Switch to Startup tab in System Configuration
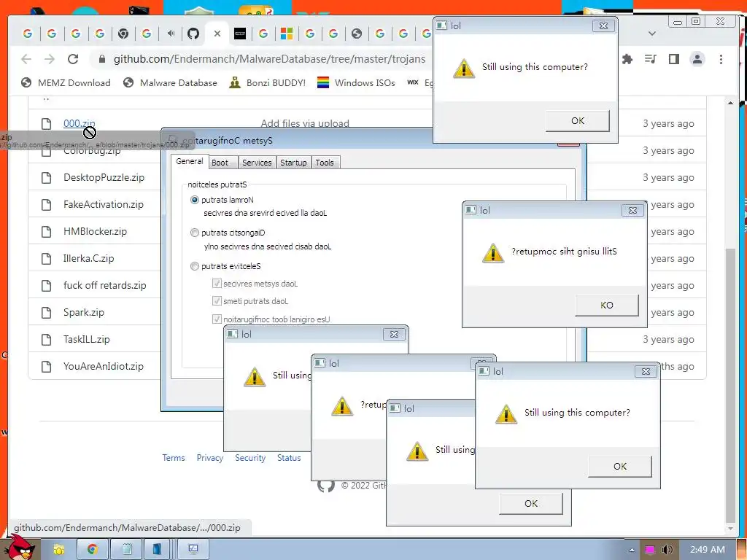Screen dimensions: 747x560 [x=293, y=163]
